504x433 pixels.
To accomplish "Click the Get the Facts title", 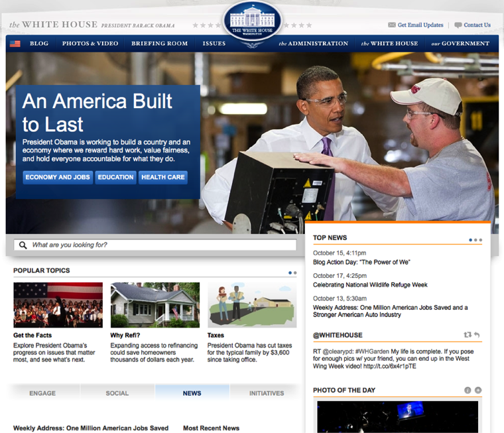I will tap(32, 336).
